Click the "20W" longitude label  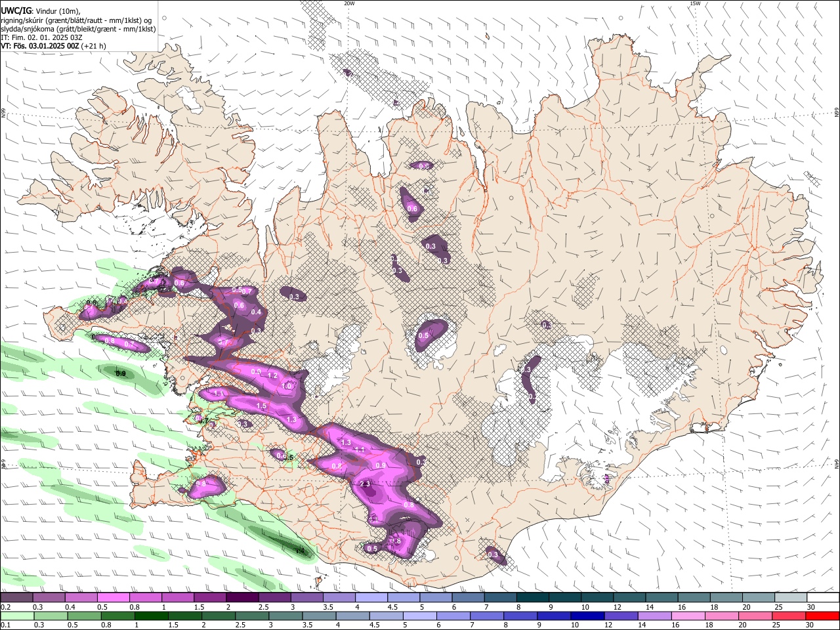349,3
